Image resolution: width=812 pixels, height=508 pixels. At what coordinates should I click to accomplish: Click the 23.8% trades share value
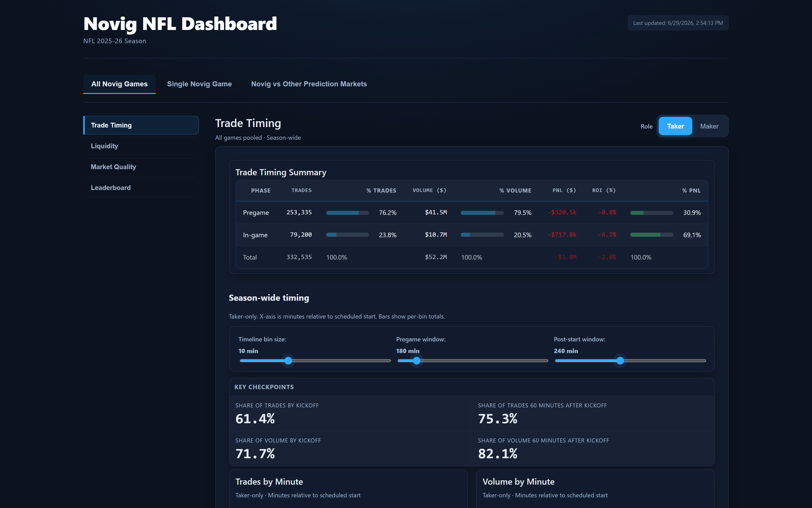(387, 235)
